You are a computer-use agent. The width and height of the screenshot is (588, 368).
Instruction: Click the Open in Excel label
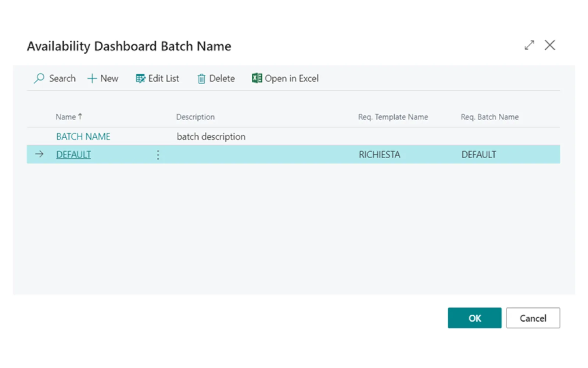tap(291, 78)
